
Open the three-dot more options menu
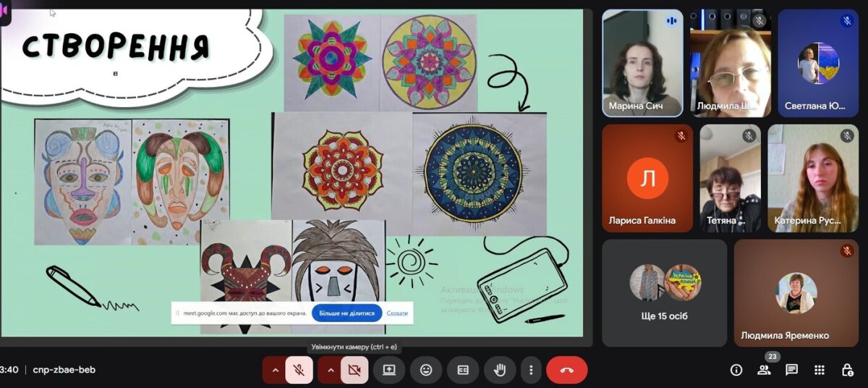(531, 370)
